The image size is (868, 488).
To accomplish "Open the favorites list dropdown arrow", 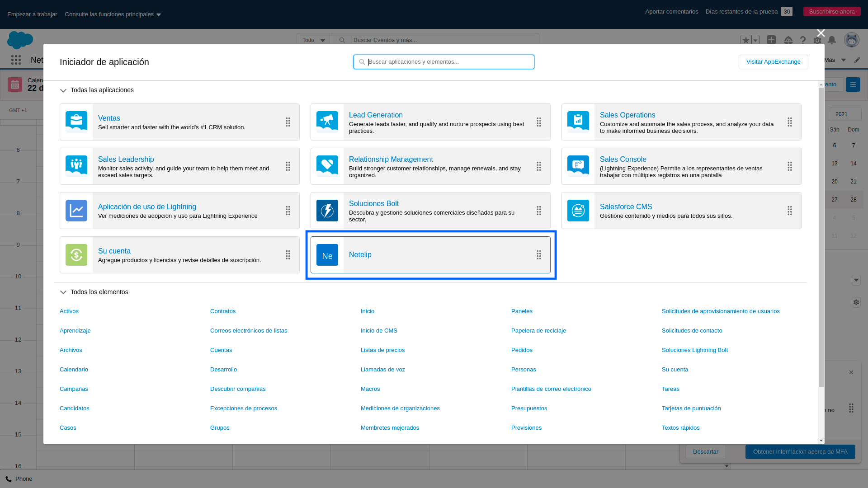I will point(755,40).
